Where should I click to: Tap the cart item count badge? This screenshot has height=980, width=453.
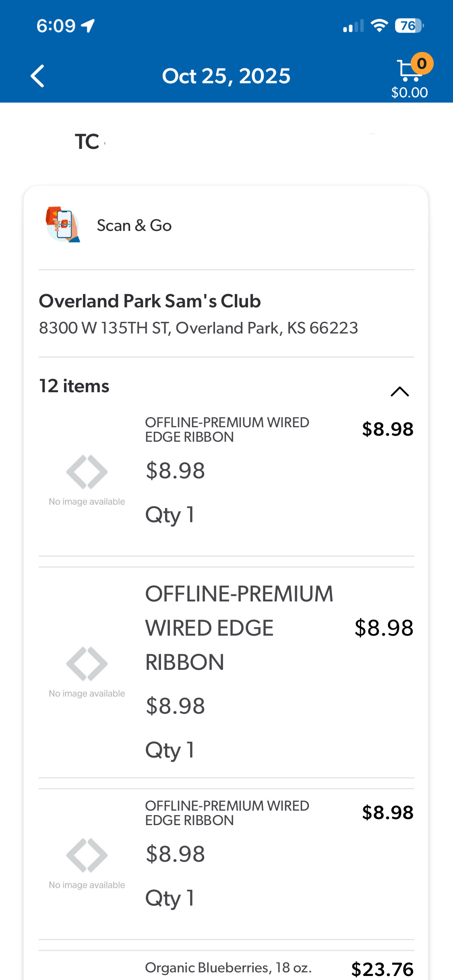pyautogui.click(x=422, y=63)
